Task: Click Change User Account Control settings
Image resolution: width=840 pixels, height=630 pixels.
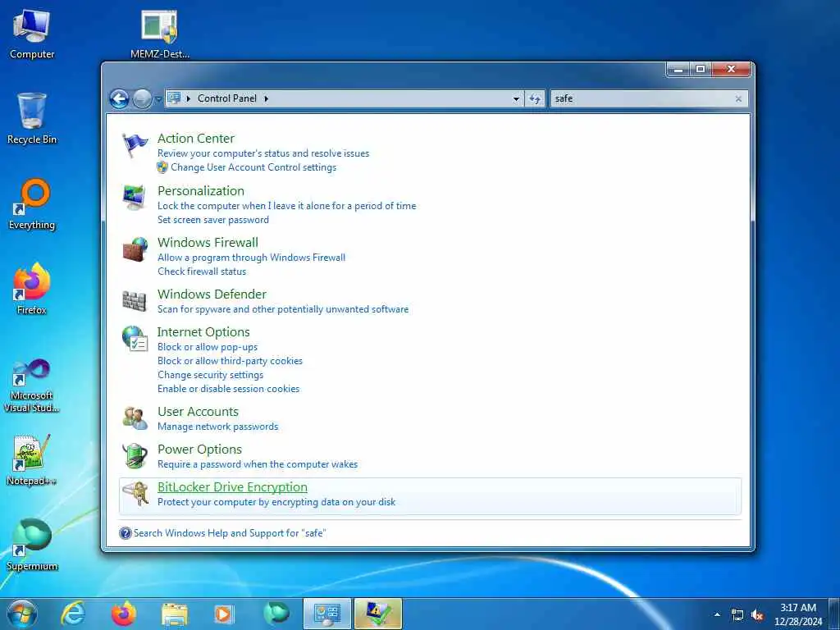Action: 253,167
